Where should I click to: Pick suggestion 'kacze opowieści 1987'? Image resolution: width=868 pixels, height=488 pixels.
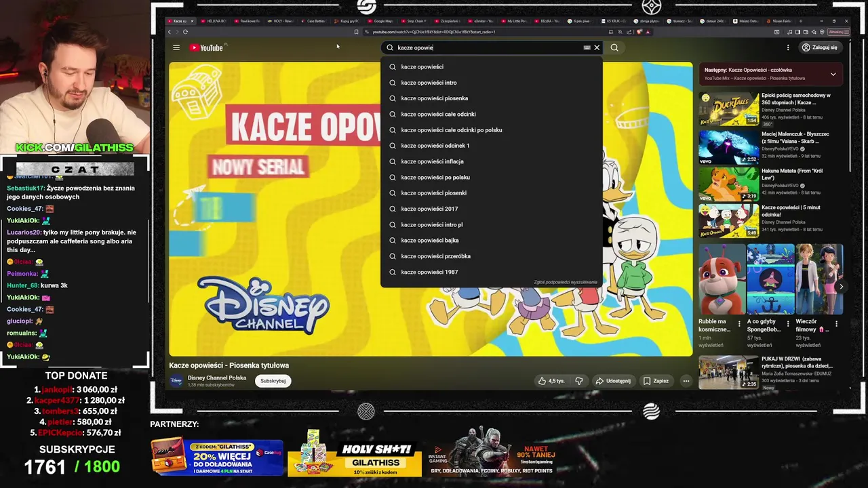492,272
